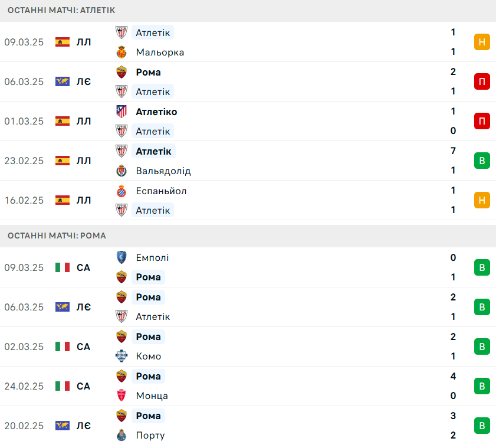Click the 'Останні матчі: Рома' header
496x448 pixels.
coord(57,236)
